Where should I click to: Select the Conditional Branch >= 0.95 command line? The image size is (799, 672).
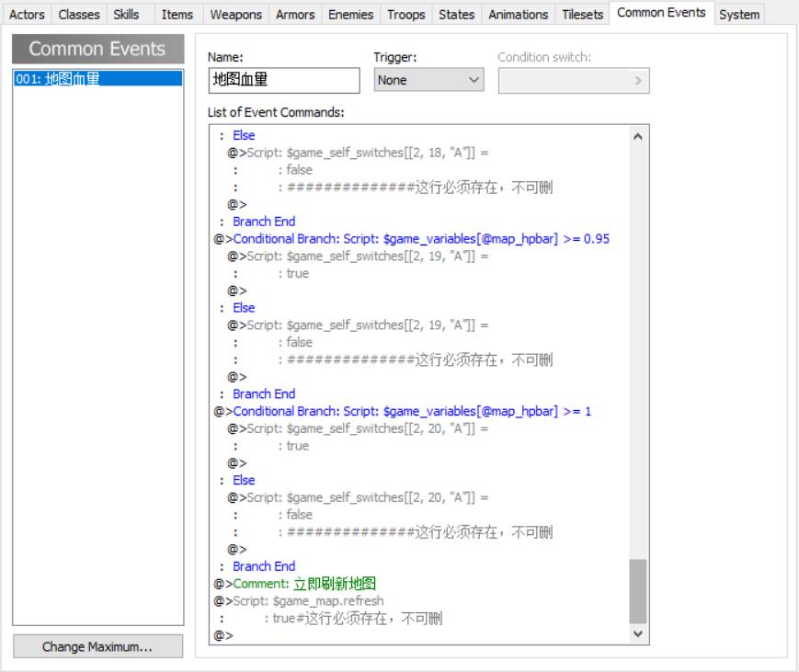pos(411,238)
